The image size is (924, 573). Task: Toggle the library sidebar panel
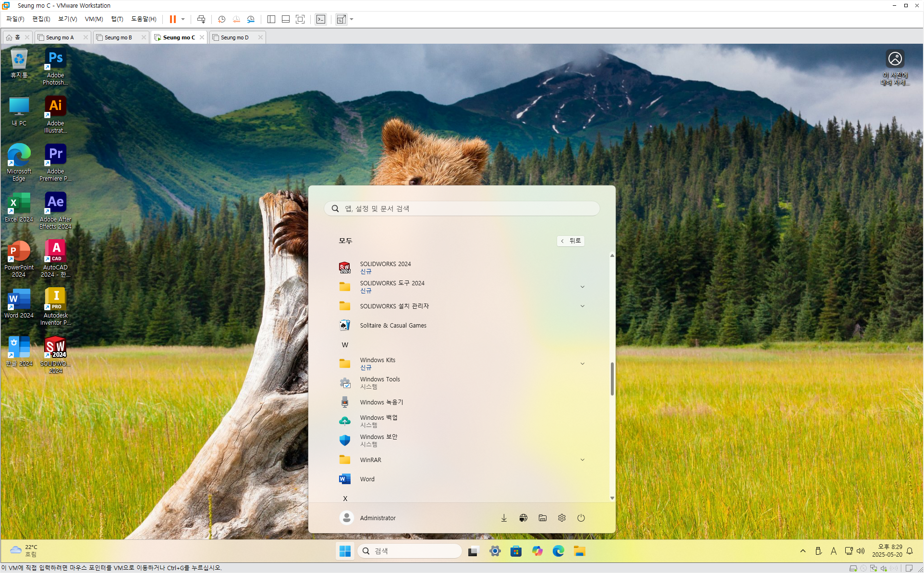click(x=271, y=19)
